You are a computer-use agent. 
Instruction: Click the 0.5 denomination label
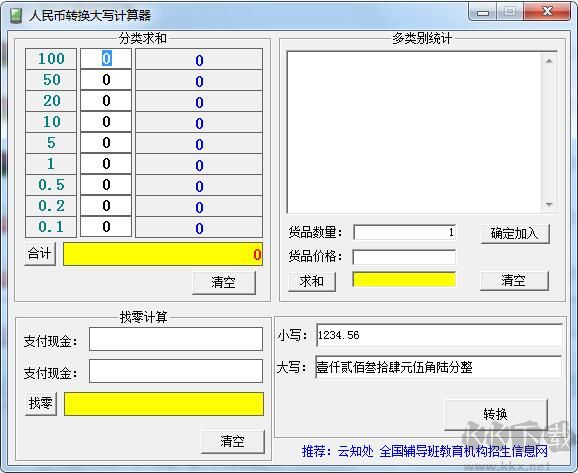click(x=51, y=185)
